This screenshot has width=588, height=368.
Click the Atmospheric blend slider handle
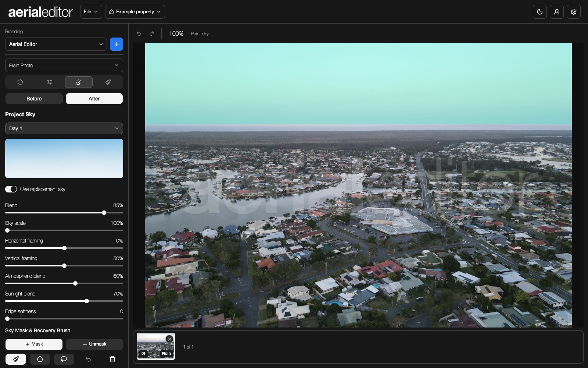(75, 283)
